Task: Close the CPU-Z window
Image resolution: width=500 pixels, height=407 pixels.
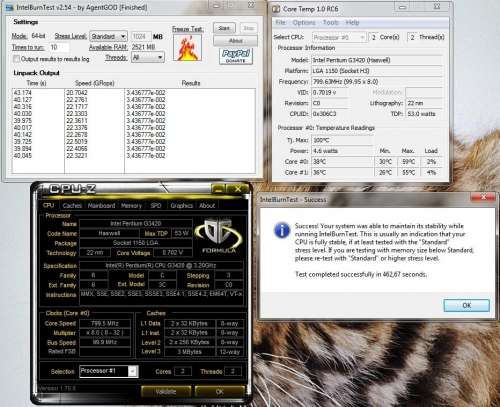Action: [238, 189]
